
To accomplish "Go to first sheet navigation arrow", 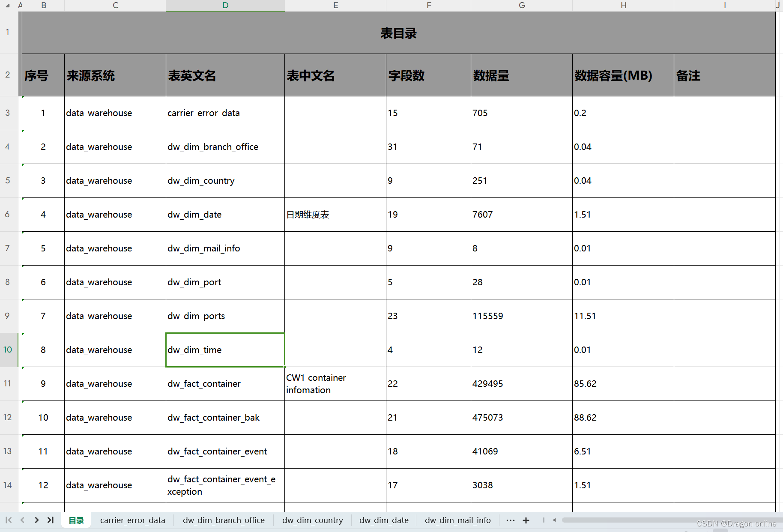I will click(9, 520).
